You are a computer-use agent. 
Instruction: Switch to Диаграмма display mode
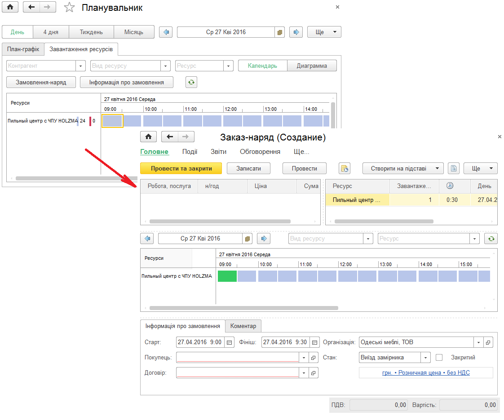click(x=312, y=66)
